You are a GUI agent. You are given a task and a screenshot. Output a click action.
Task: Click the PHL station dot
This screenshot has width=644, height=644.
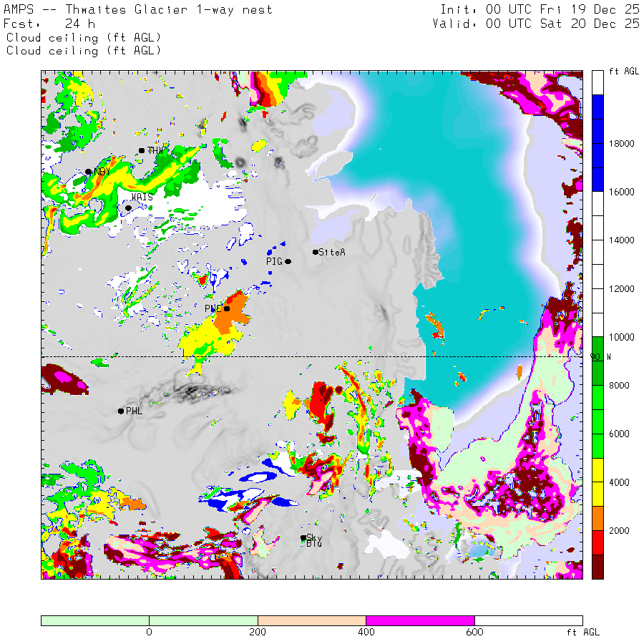(120, 411)
